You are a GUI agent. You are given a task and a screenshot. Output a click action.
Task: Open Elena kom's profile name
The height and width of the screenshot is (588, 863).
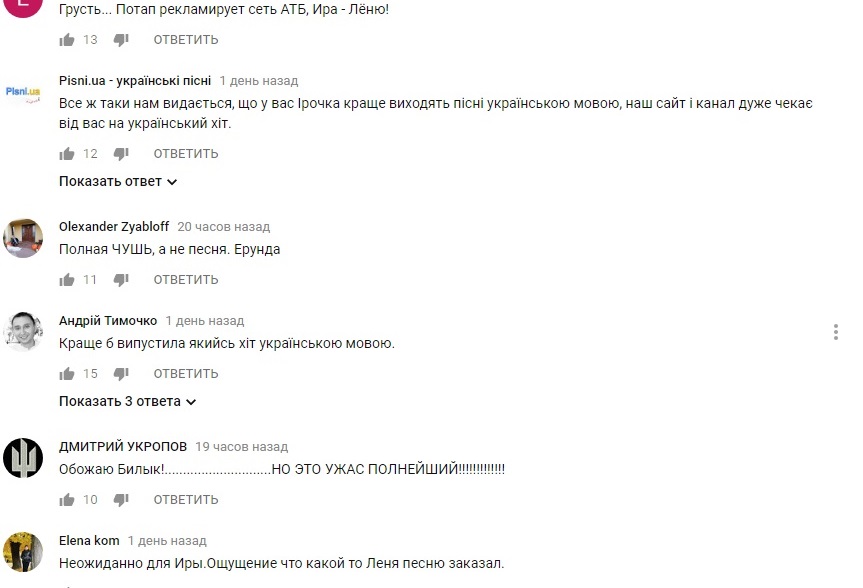(x=89, y=541)
